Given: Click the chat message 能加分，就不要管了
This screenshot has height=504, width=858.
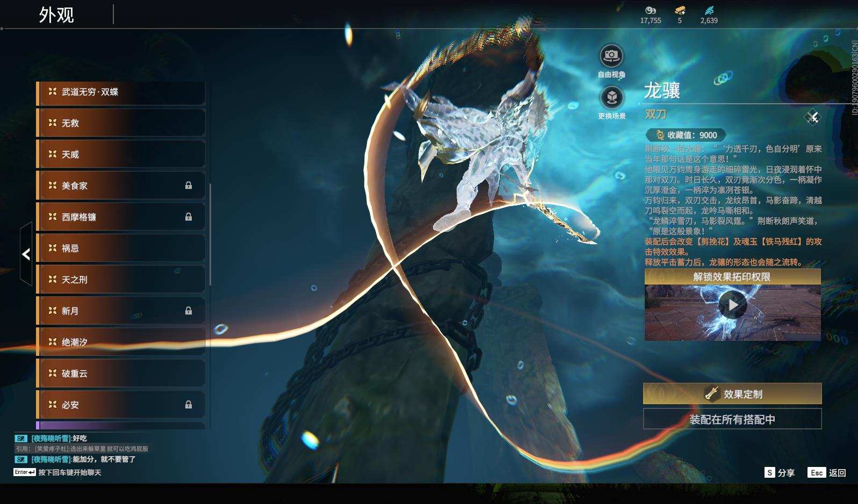Looking at the screenshot, I should click(104, 459).
